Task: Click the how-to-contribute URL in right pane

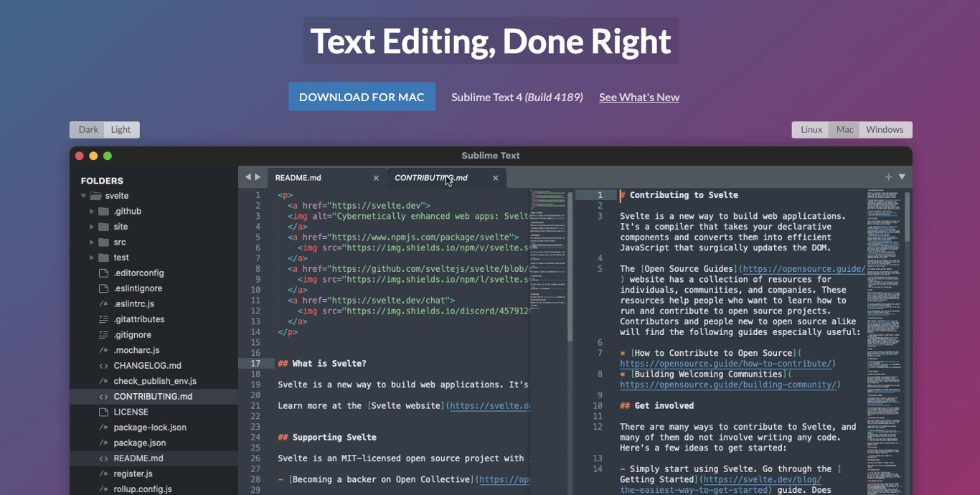Action: click(725, 364)
